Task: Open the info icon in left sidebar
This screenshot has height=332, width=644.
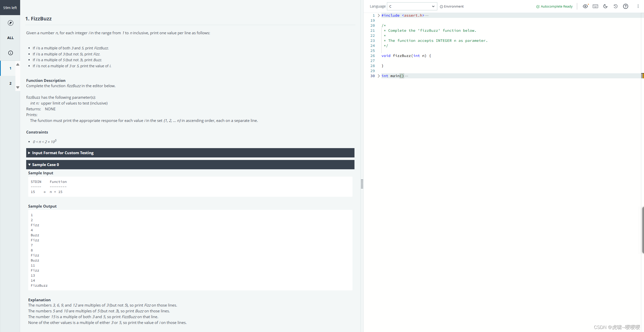Action: tap(10, 53)
